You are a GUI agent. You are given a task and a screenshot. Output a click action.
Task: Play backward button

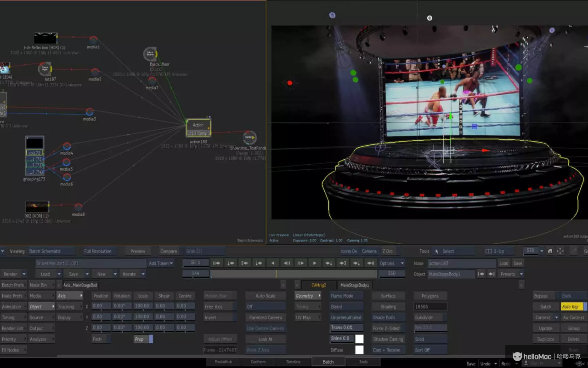click(273, 263)
